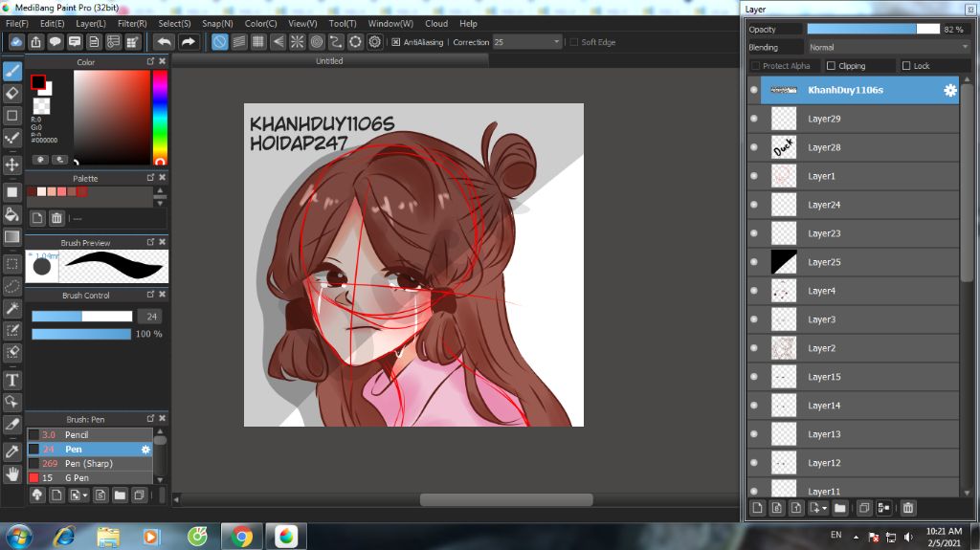980x550 pixels.
Task: Delete the selected layer with trash icon
Action: pyautogui.click(x=908, y=508)
